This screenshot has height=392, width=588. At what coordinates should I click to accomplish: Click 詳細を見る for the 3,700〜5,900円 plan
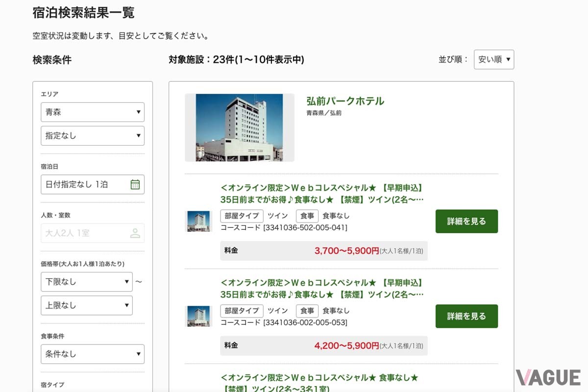(x=466, y=221)
